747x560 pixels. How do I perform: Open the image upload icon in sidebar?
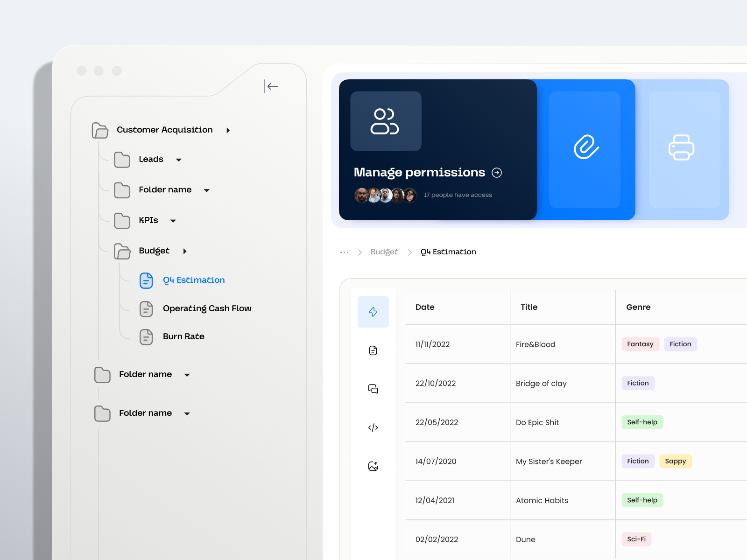click(x=373, y=465)
